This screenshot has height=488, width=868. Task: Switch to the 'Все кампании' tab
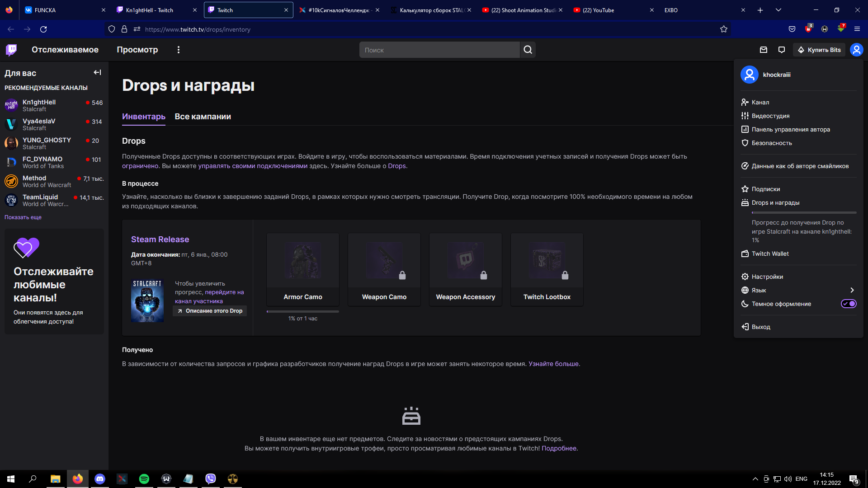(203, 117)
